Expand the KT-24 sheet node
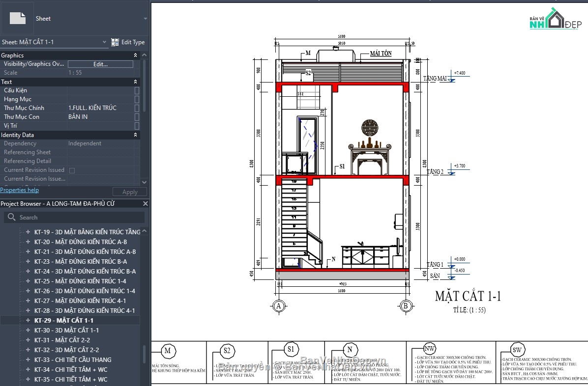This screenshot has width=588, height=386. pyautogui.click(x=28, y=271)
